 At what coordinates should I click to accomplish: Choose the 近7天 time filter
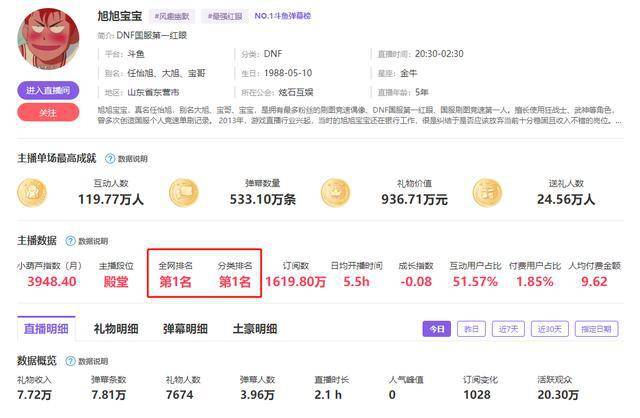[508, 329]
